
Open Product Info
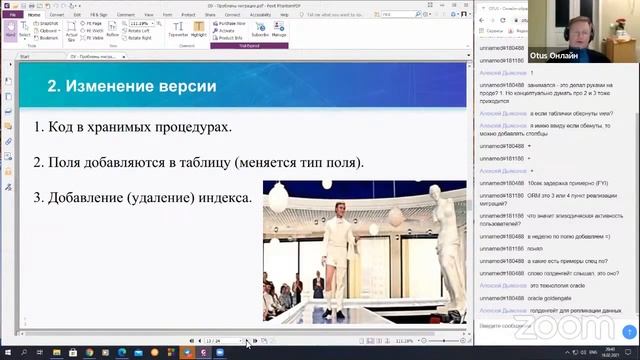pos(228,38)
